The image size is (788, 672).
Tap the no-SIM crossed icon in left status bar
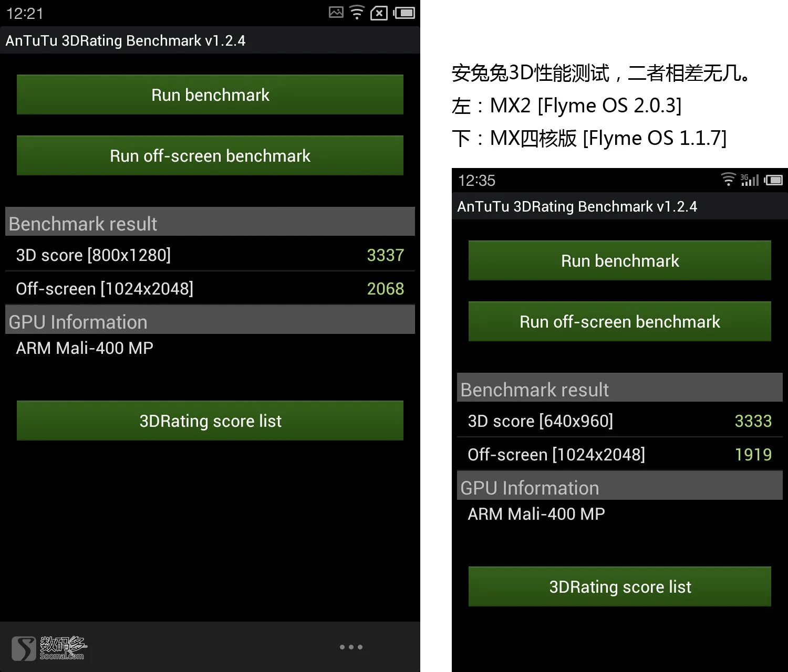pyautogui.click(x=379, y=13)
